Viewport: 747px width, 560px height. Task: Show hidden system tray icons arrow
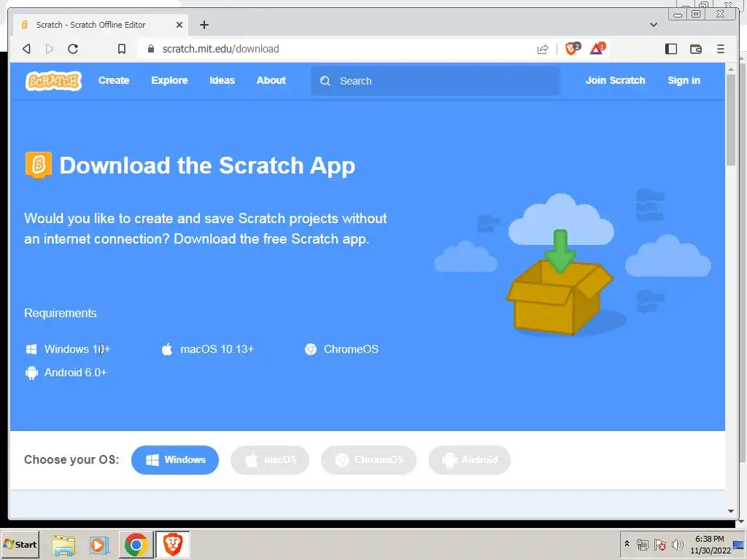627,544
